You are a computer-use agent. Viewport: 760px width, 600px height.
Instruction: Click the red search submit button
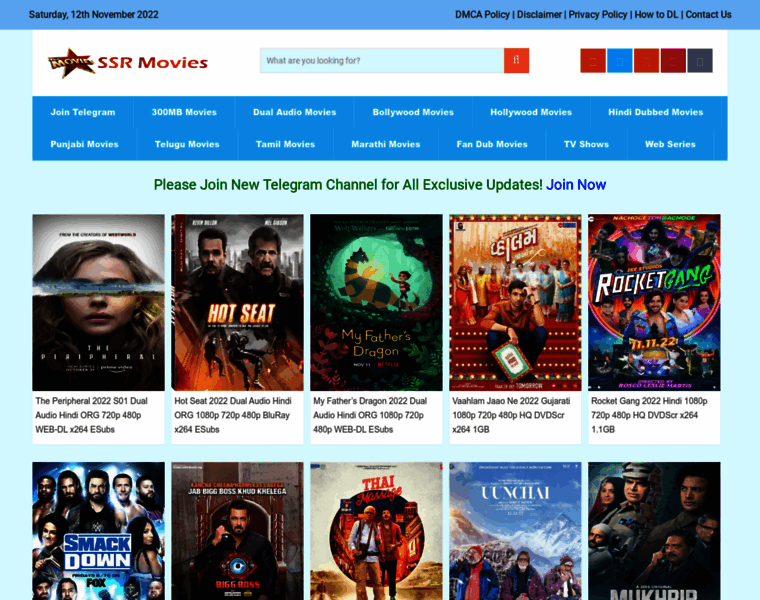pos(516,61)
